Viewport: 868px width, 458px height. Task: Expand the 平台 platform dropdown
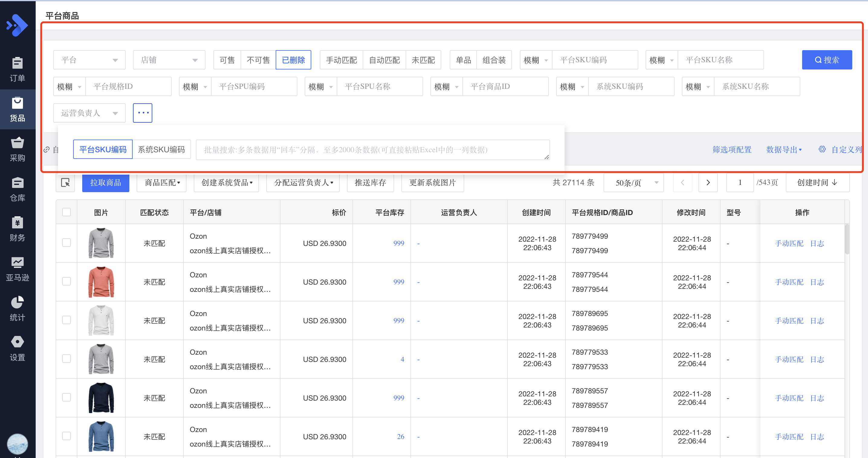coord(89,60)
